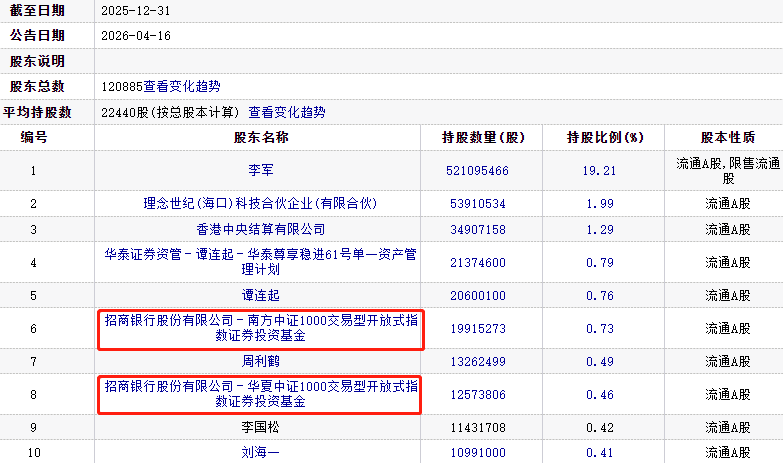Click share count 53910534
Viewport: 783px width, 463px height.
(x=477, y=204)
